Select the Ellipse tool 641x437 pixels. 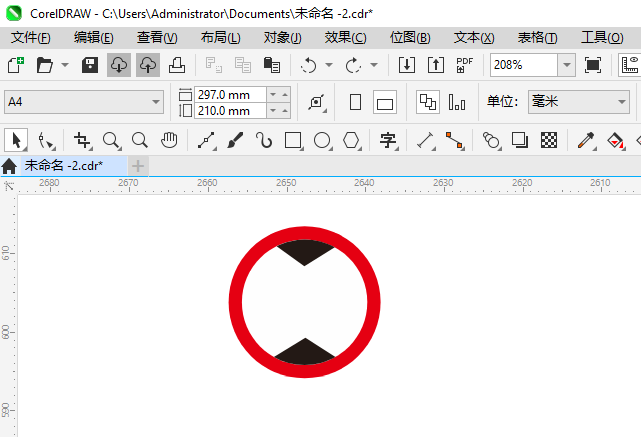323,140
